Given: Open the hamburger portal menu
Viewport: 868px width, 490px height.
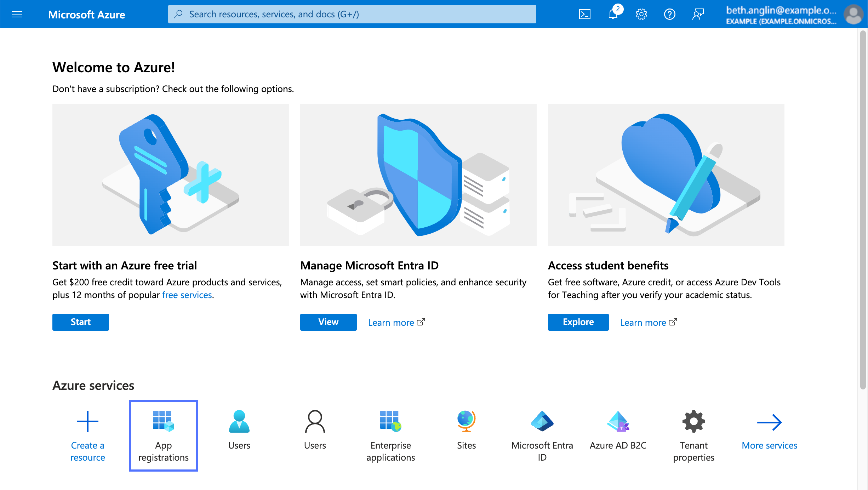Looking at the screenshot, I should (x=17, y=14).
